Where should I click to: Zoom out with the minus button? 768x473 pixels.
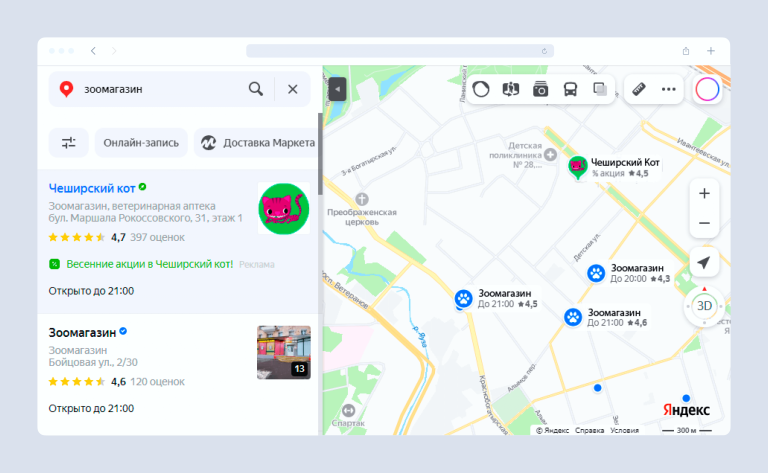(704, 223)
